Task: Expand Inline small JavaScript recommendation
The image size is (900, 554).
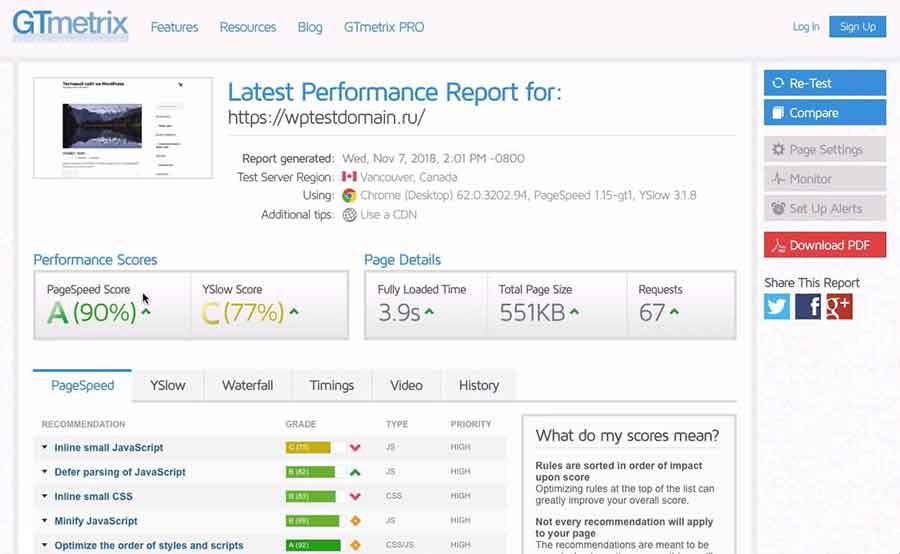Action: pyautogui.click(x=44, y=447)
